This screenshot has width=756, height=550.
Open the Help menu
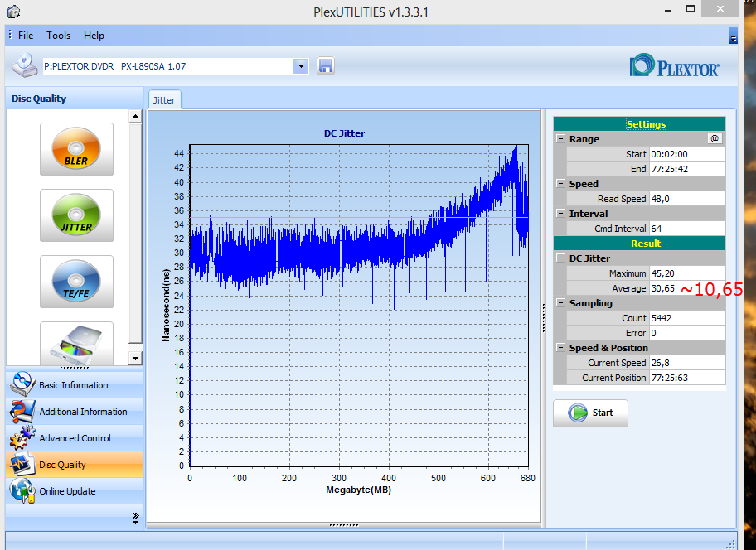(x=94, y=35)
